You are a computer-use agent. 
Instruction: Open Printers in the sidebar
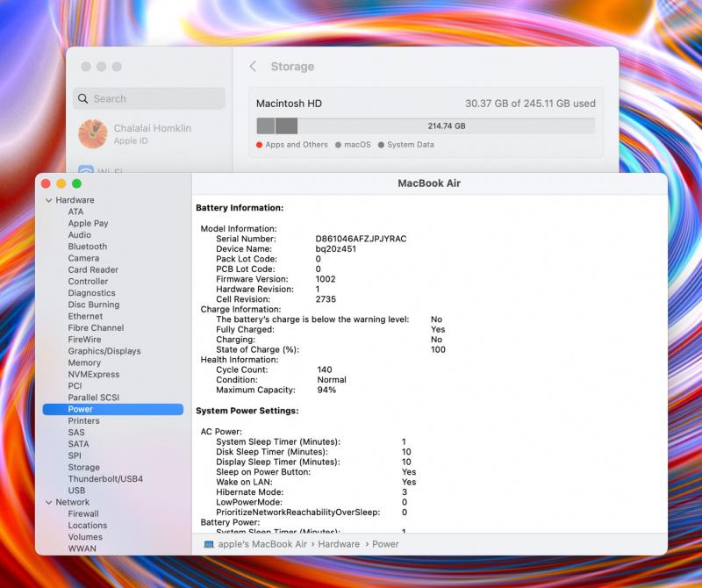coord(83,421)
